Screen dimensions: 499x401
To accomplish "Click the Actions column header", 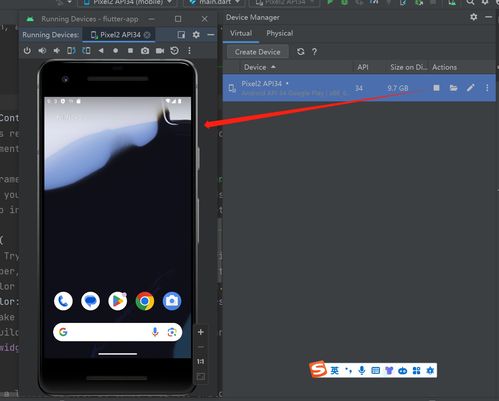I will pyautogui.click(x=444, y=67).
